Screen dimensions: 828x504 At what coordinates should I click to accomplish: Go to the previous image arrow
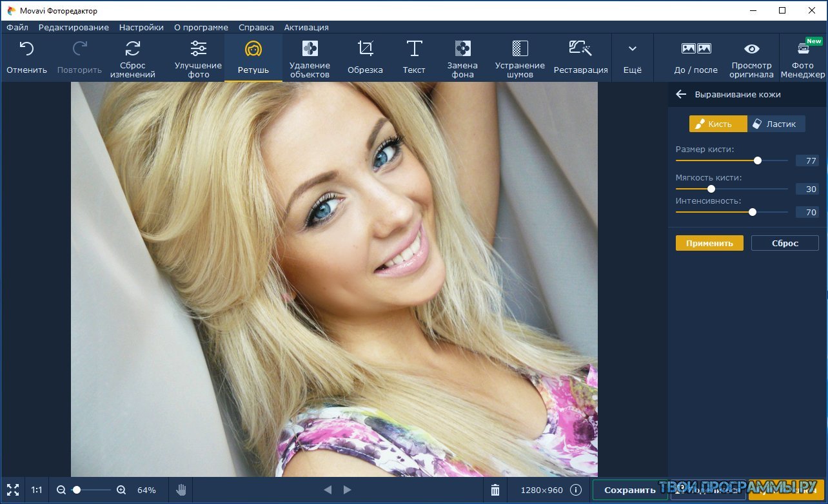pos(328,490)
